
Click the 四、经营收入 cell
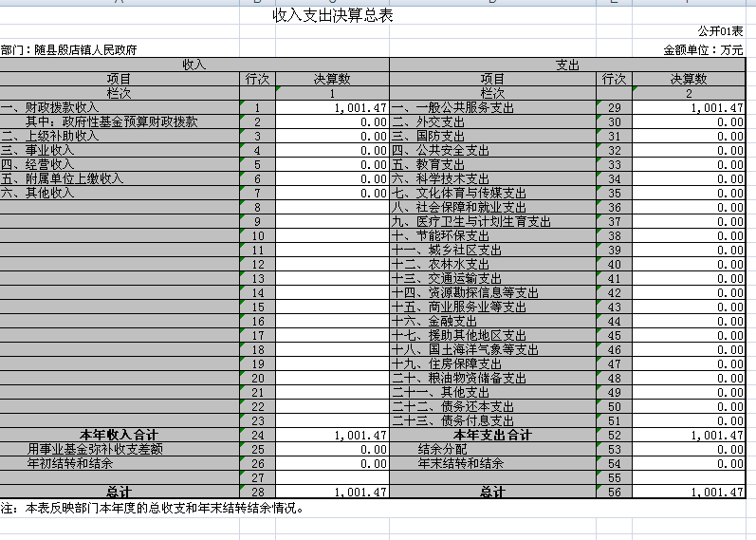point(120,164)
